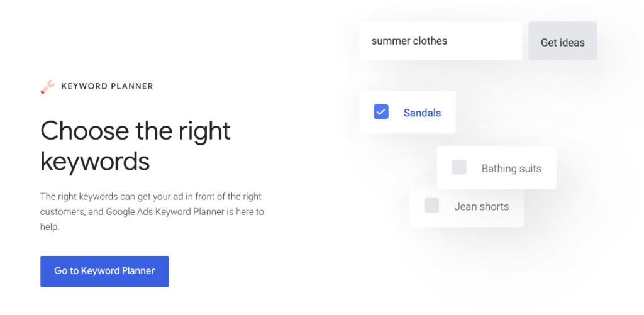Uncheck the Sandals checkbox
The width and height of the screenshot is (644, 315).
[x=381, y=112]
